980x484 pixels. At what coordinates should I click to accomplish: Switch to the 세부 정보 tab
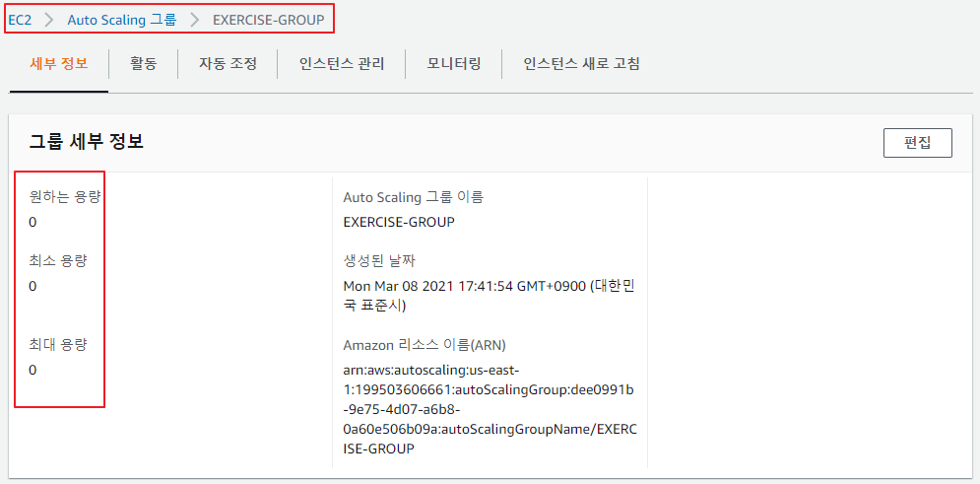pyautogui.click(x=59, y=63)
